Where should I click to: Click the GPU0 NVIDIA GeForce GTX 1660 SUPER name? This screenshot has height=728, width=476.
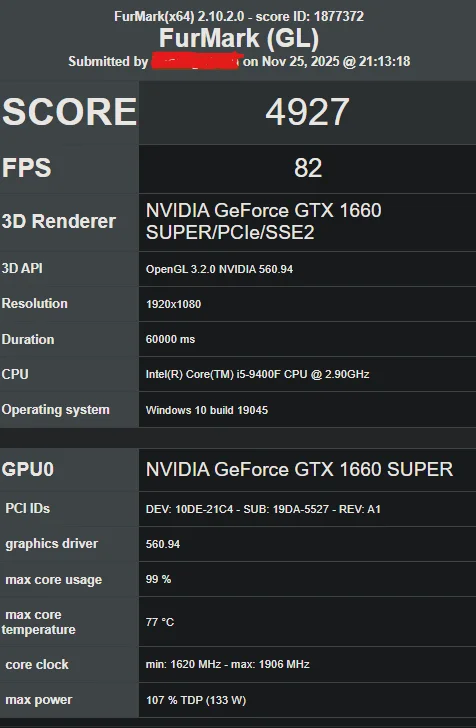tap(299, 469)
